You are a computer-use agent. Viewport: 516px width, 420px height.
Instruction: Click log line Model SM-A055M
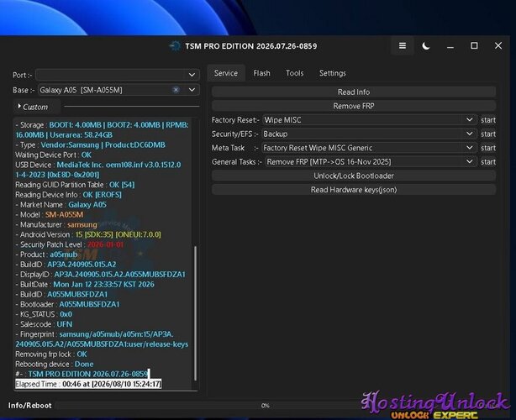tap(50, 214)
